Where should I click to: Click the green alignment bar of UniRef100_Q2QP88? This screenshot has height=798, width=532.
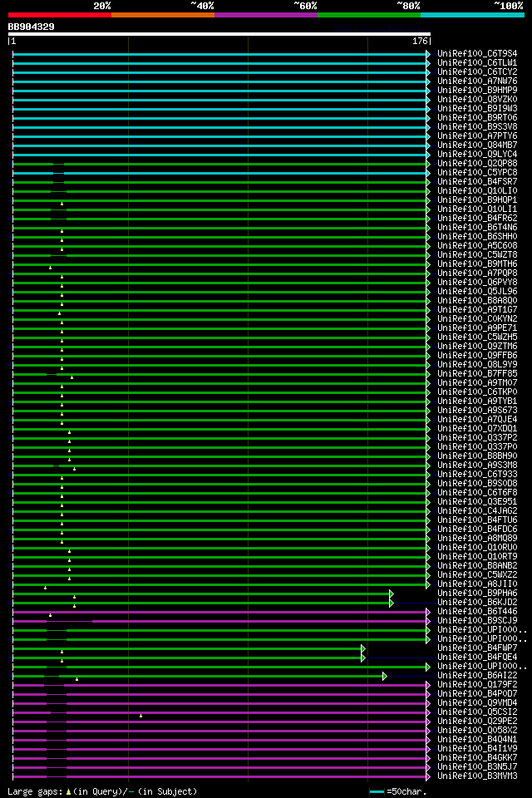tap(219, 165)
